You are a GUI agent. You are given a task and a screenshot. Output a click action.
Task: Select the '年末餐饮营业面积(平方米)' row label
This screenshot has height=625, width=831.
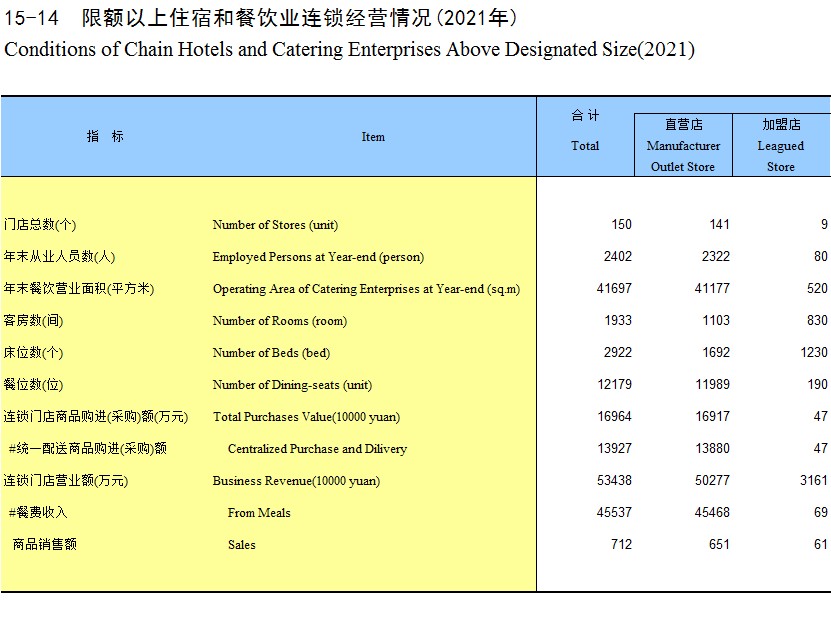(78, 288)
